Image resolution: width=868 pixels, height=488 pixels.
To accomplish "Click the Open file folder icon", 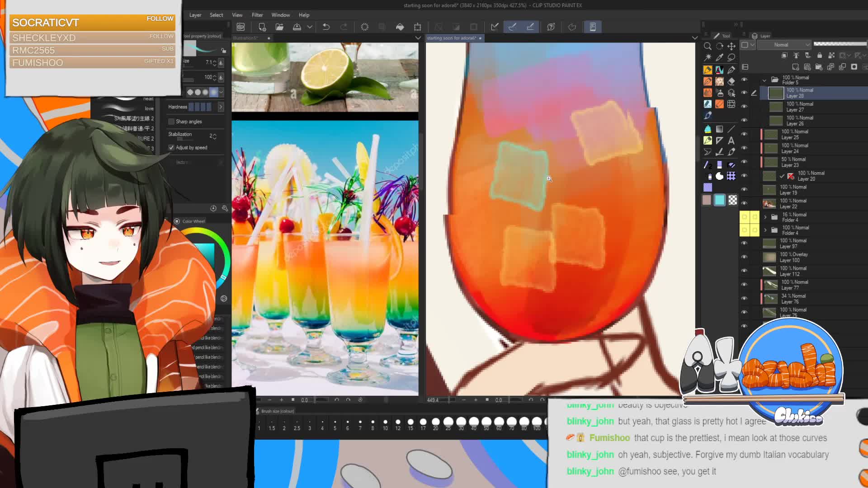I will 279,27.
